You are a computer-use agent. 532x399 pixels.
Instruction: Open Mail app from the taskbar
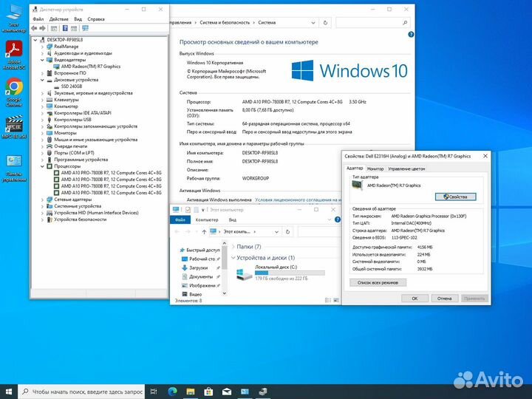click(227, 392)
